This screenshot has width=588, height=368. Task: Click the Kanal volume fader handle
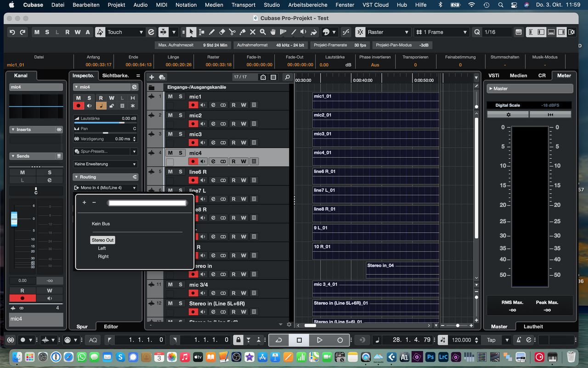click(14, 218)
